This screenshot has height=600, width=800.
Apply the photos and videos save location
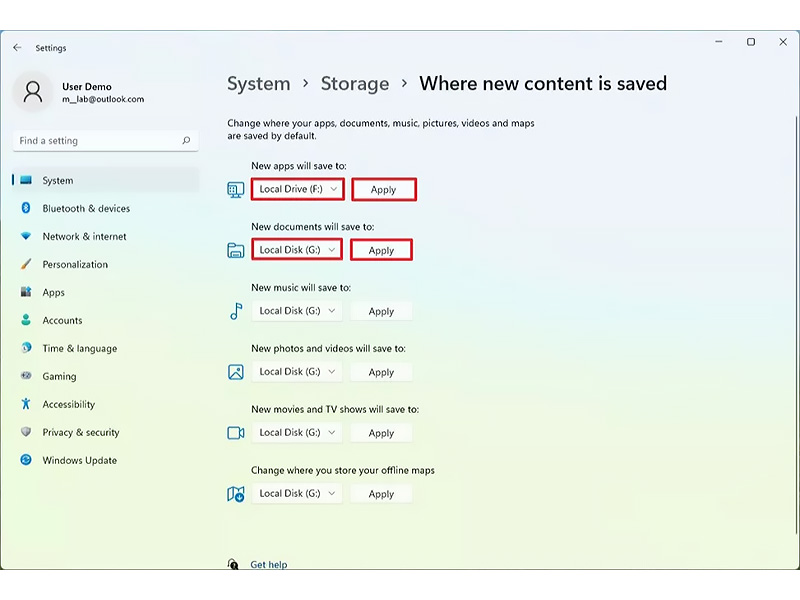381,372
